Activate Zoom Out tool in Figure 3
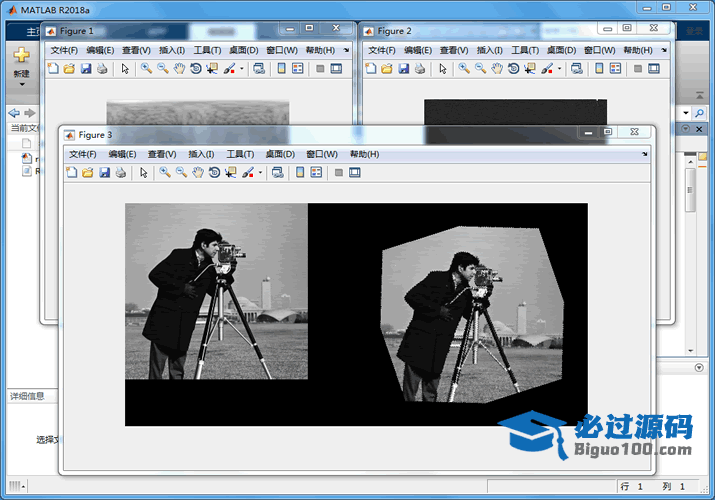This screenshot has height=500, width=715. [181, 172]
